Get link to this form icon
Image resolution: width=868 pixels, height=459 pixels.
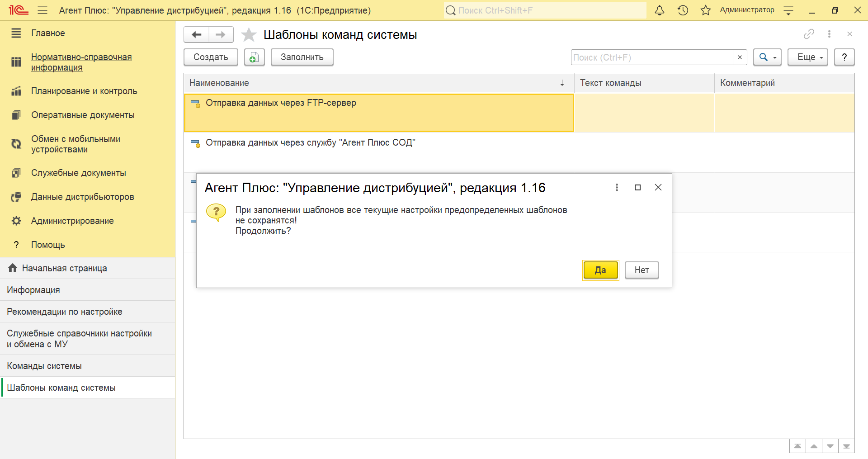809,34
